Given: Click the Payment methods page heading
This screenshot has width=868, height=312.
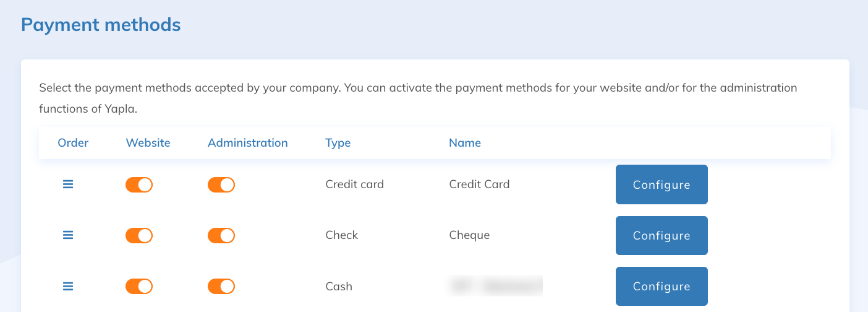Looking at the screenshot, I should tap(101, 25).
